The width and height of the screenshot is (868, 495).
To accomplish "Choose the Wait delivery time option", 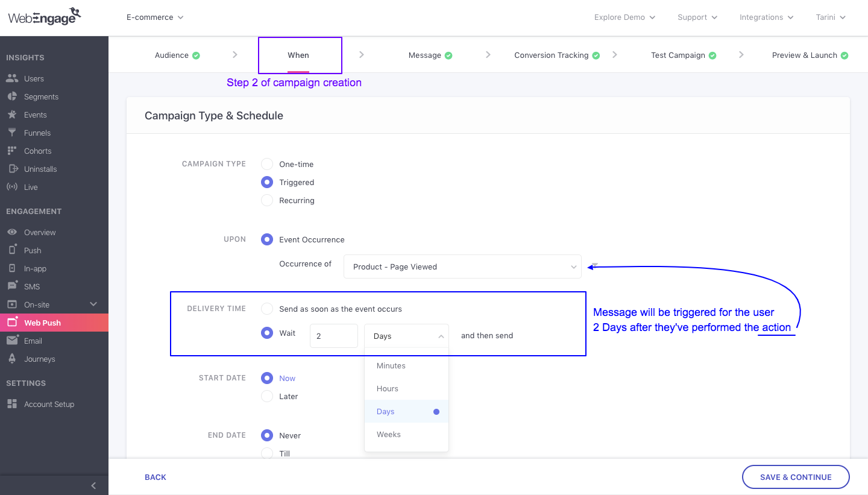I will point(267,333).
